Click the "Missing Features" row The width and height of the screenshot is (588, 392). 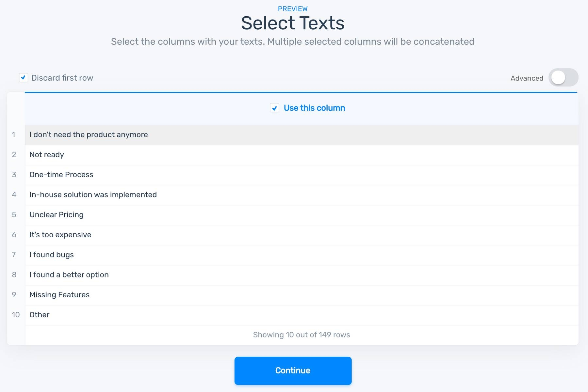pyautogui.click(x=59, y=295)
